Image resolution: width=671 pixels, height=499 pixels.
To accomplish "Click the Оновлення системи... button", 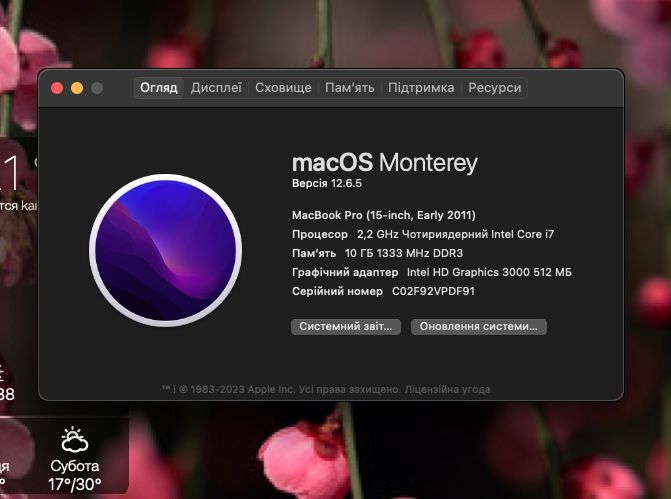I will 478,327.
